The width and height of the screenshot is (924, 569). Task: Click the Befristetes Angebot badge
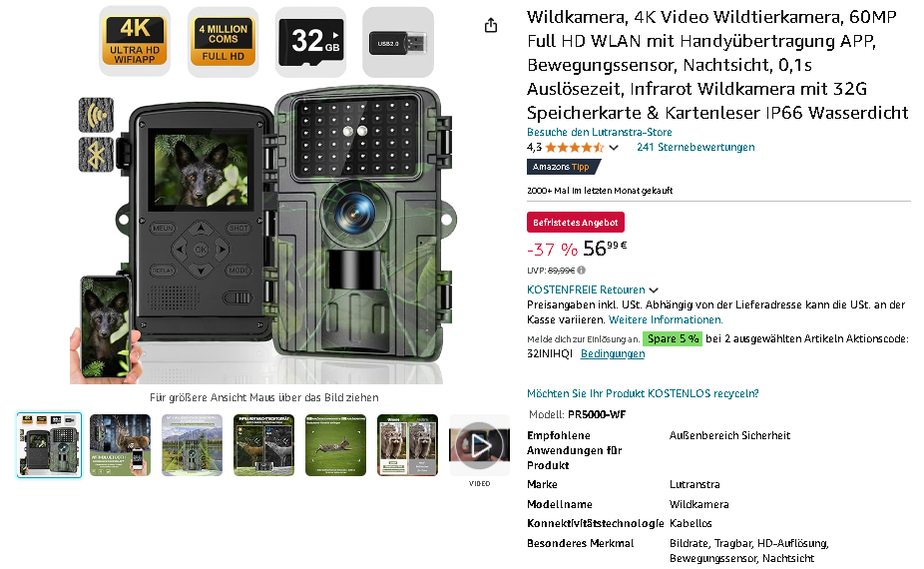click(575, 223)
